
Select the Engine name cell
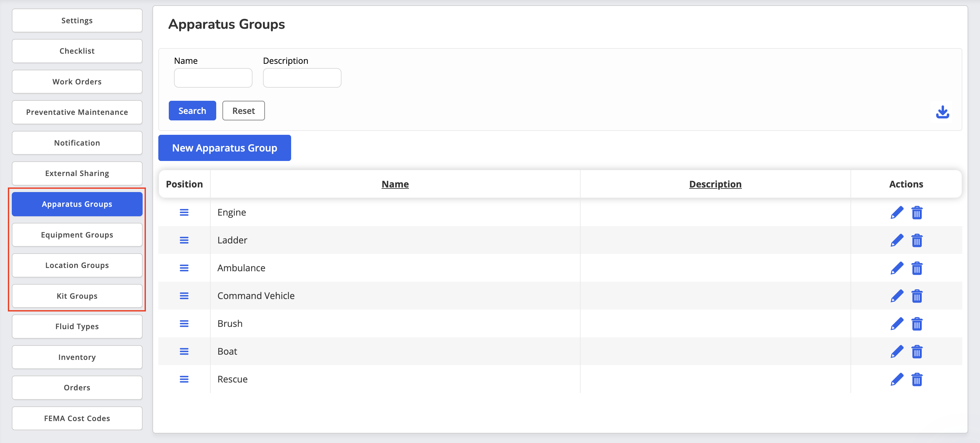pos(395,212)
